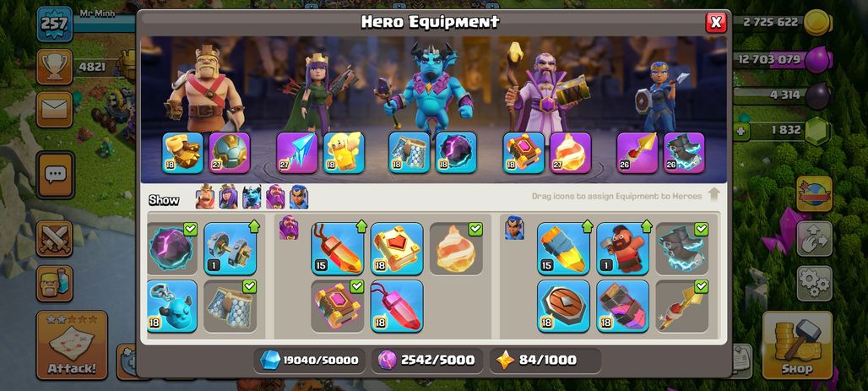Image resolution: width=868 pixels, height=391 pixels.
Task: Click the Barbarian King's Spiky Ball slot
Action: click(x=229, y=152)
